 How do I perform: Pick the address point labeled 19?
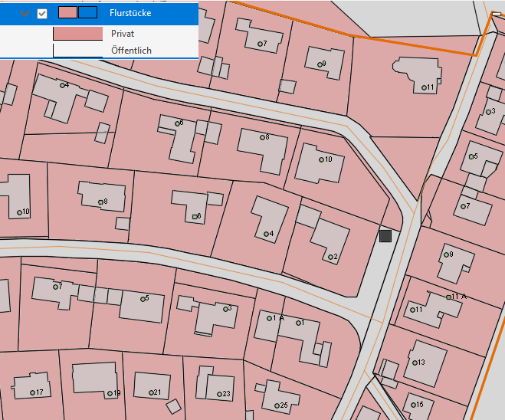109,394
